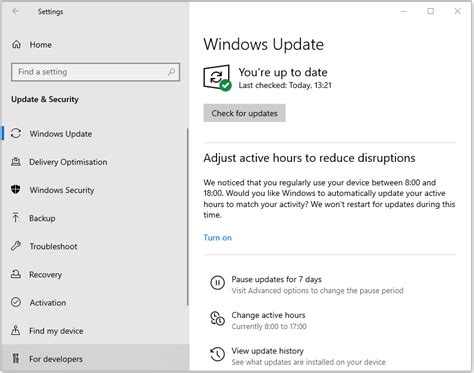Click the Backup arrow icon
Image resolution: width=474 pixels, height=373 pixels.
coord(16,218)
